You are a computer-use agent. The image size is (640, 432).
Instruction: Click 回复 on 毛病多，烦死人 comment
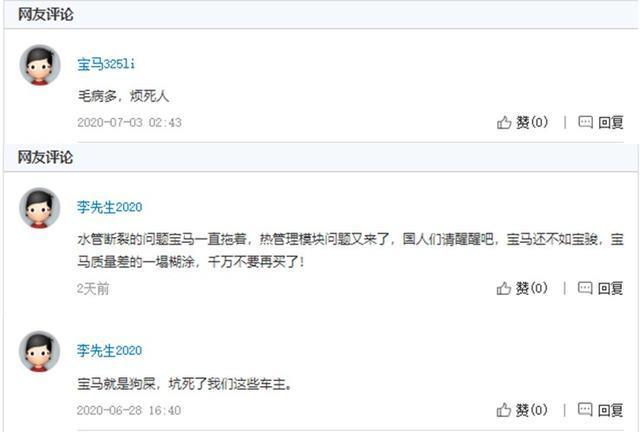pos(611,122)
